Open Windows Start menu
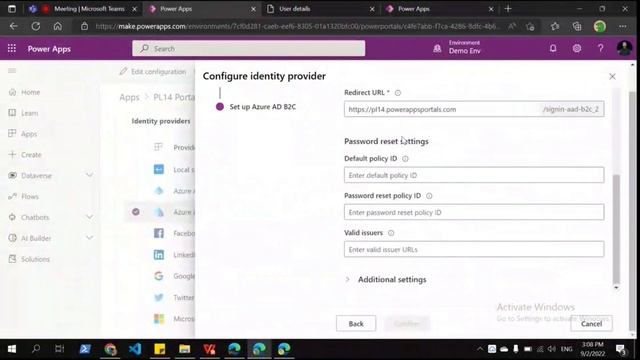 [x=12, y=349]
